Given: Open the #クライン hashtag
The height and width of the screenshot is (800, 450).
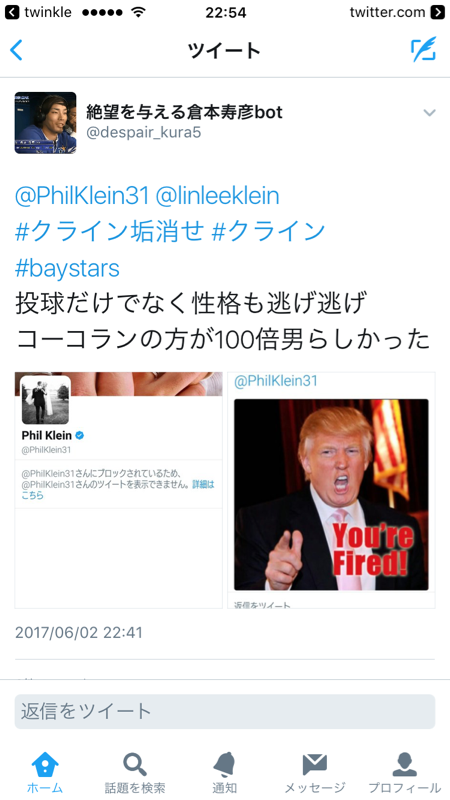Looking at the screenshot, I should (268, 232).
